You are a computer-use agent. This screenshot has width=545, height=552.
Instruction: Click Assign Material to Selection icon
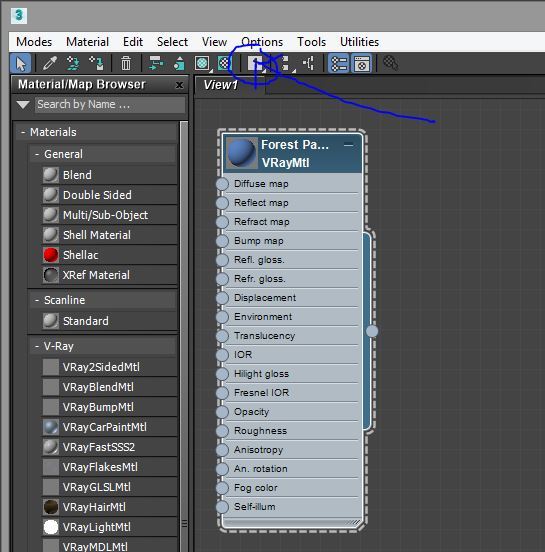coord(96,64)
